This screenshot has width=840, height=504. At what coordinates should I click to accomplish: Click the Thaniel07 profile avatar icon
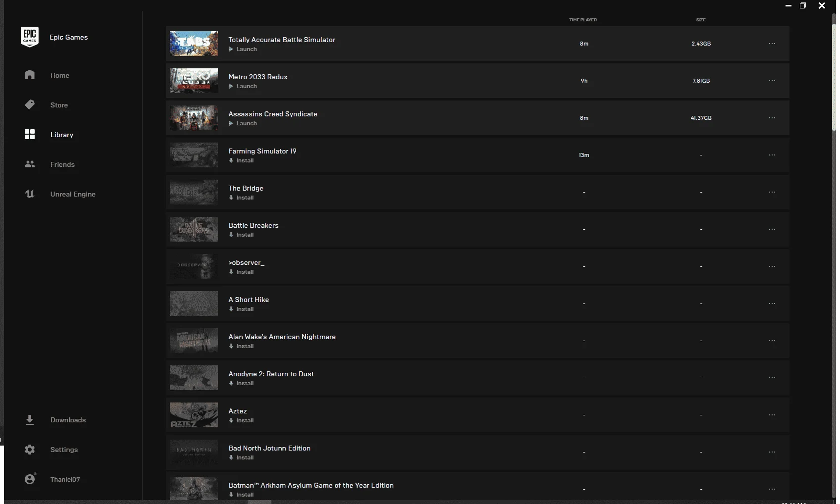click(30, 479)
